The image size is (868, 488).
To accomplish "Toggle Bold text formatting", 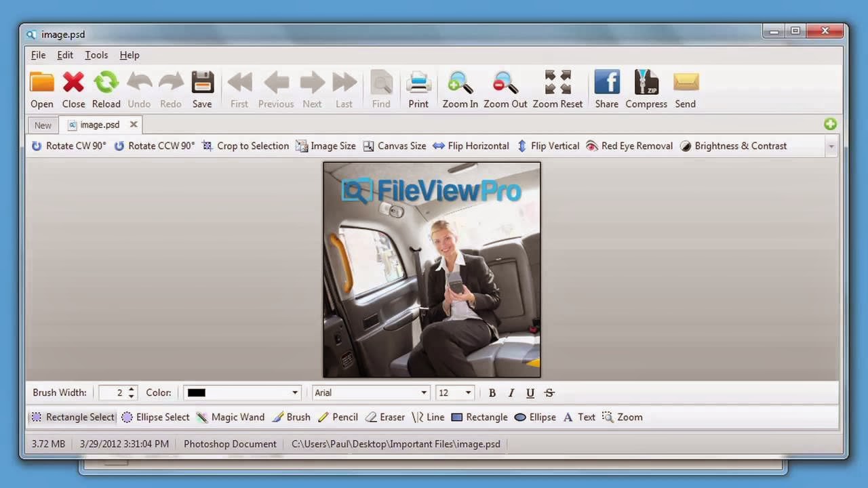I will tap(492, 392).
